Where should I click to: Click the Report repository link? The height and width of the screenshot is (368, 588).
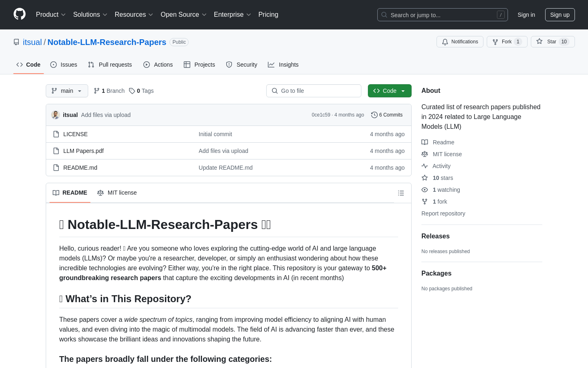pos(443,213)
